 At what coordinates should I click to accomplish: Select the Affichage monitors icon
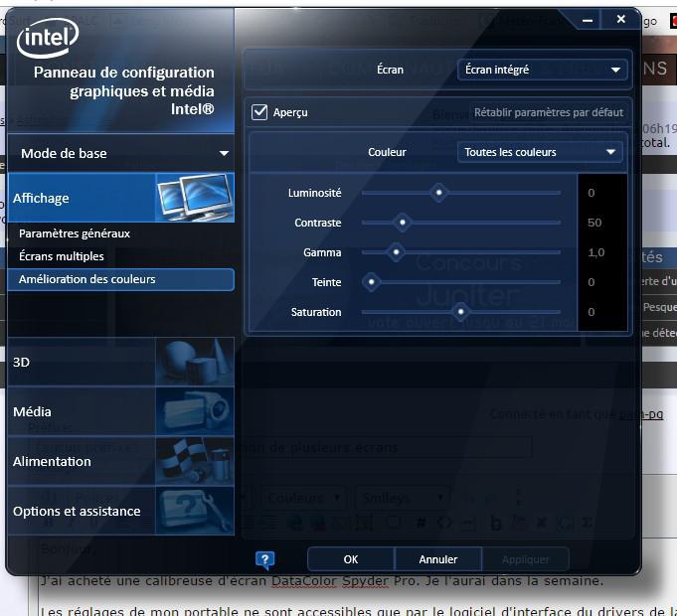click(x=195, y=198)
